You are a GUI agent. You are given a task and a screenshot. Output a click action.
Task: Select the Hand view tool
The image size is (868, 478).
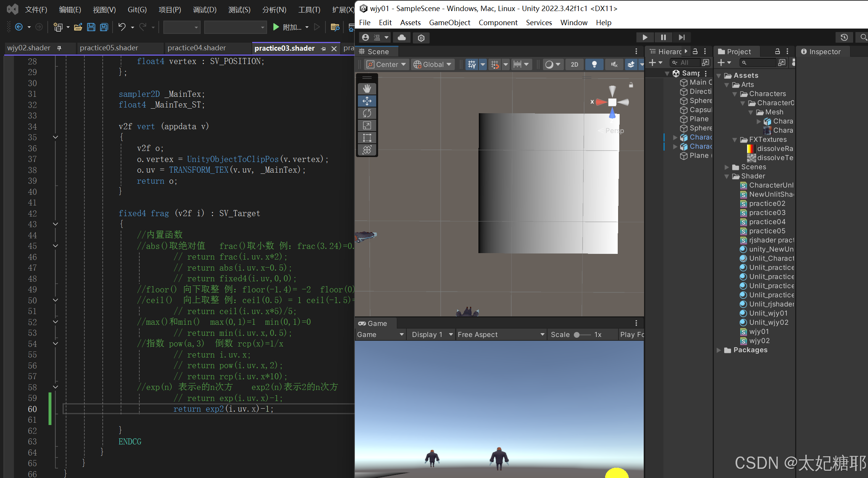click(367, 89)
